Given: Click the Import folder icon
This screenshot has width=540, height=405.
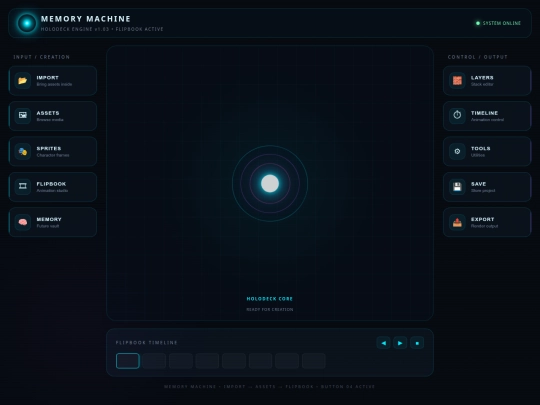Looking at the screenshot, I should click(23, 81).
